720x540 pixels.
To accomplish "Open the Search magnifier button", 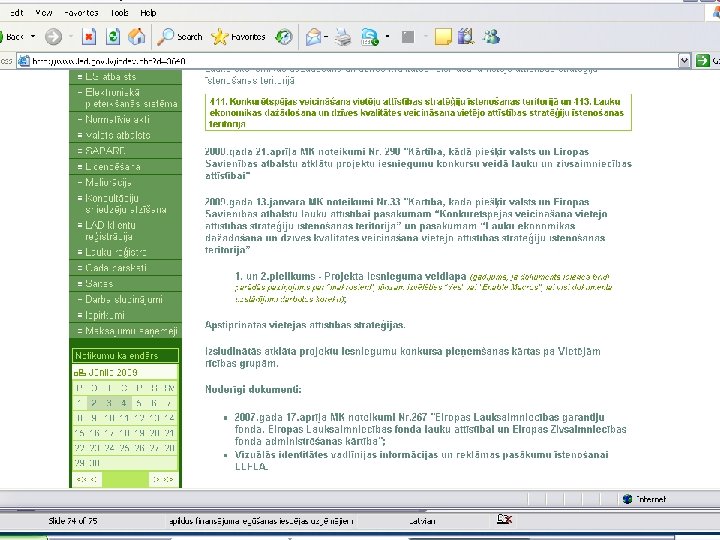I will (x=180, y=37).
